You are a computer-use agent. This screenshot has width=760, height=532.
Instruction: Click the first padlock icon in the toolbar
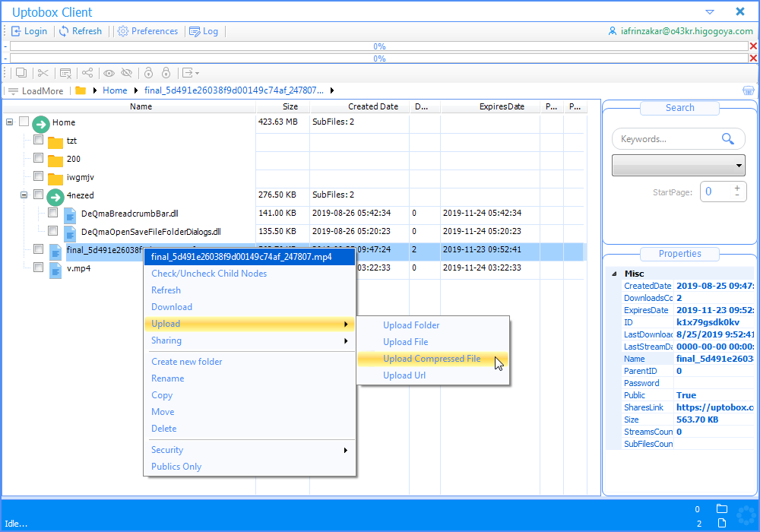(x=148, y=73)
